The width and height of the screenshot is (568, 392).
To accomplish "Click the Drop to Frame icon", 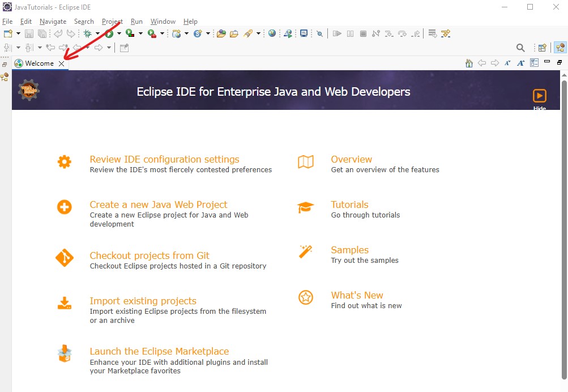I will coord(433,33).
